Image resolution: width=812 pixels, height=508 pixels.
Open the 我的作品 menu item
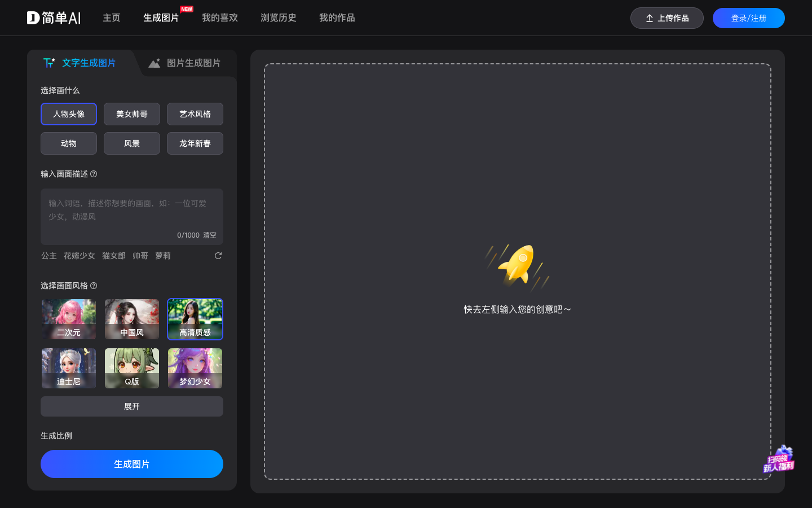337,17
